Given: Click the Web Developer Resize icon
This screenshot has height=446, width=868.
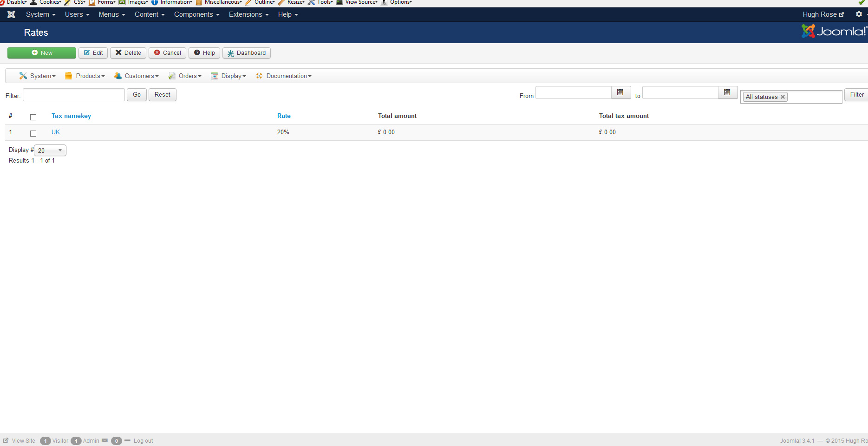Looking at the screenshot, I should click(x=281, y=2).
